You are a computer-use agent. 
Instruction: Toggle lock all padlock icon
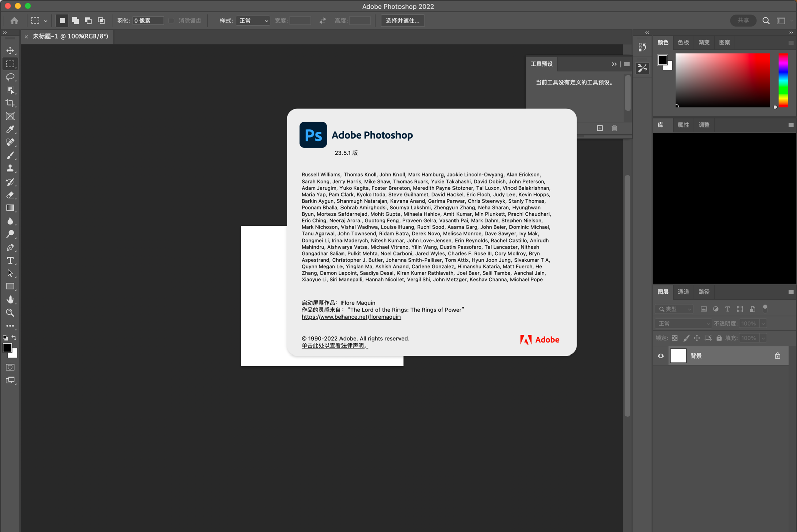pyautogui.click(x=719, y=338)
